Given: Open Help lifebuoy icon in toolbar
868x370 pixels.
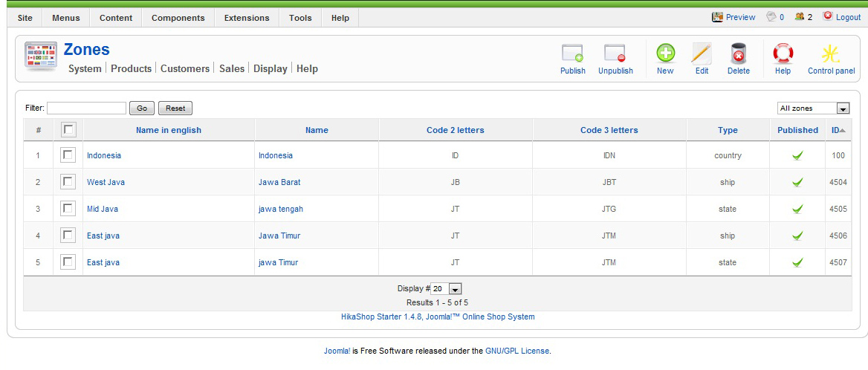Looking at the screenshot, I should (x=783, y=54).
